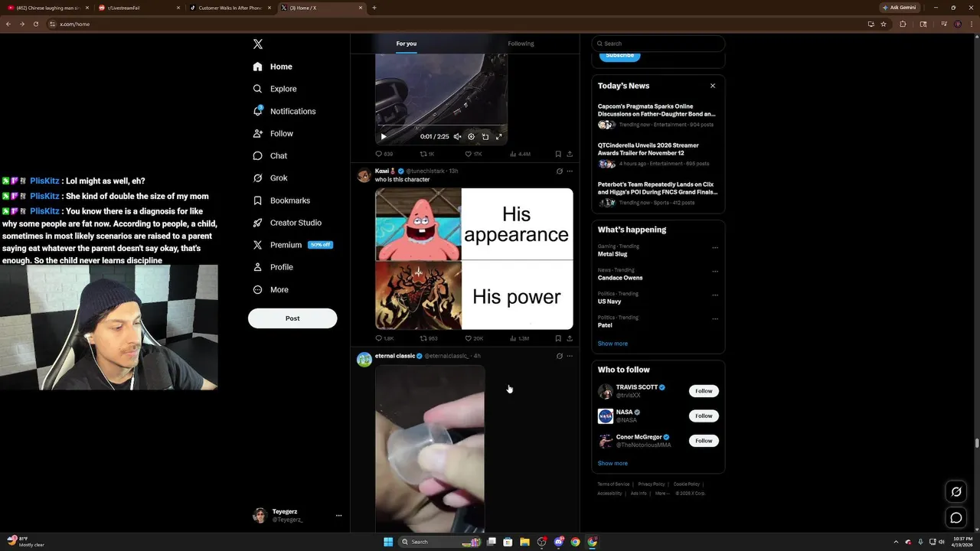Open Creator Studio from the sidebar

[286, 223]
